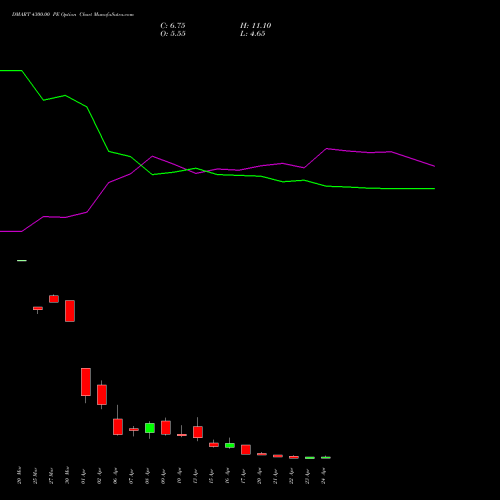This screenshot has height=500, width=500.
Task: Click the DMART 4300.00 PE chart title
Action: pos(73,14)
